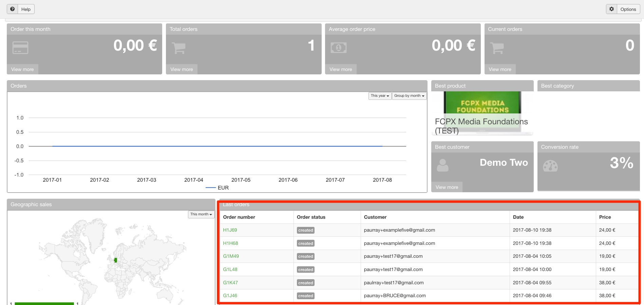Click the Date column header
The image size is (644, 305).
(518, 217)
